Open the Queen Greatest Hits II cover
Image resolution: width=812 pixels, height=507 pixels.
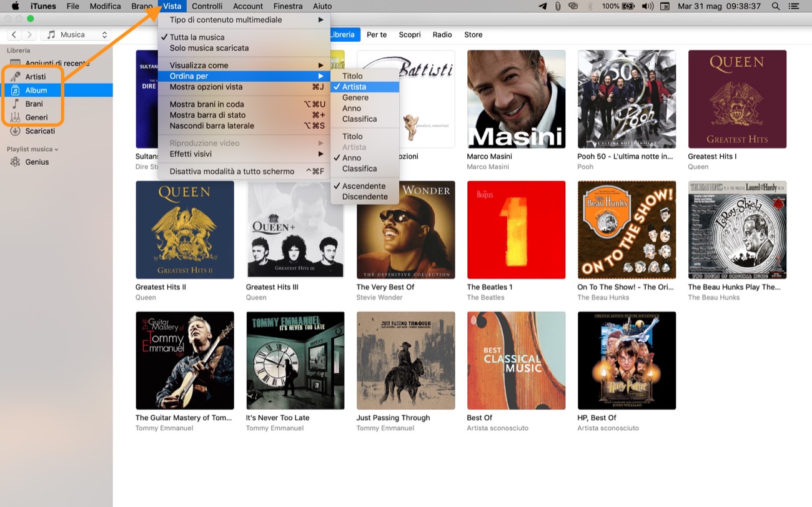[185, 230]
